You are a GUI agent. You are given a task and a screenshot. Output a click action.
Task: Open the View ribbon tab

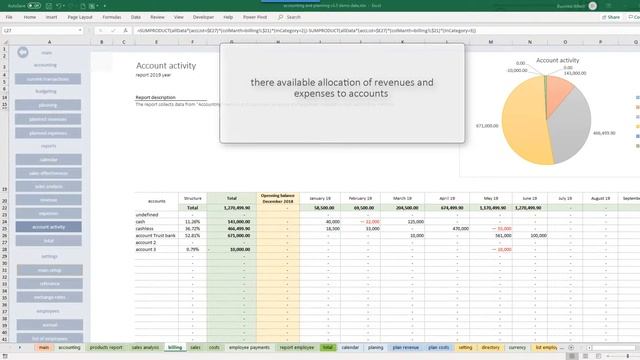click(x=179, y=17)
